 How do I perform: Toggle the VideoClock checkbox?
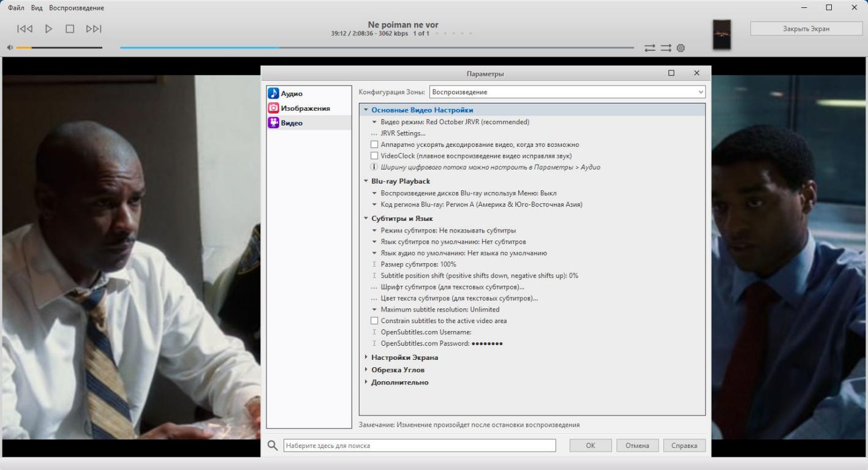[374, 156]
